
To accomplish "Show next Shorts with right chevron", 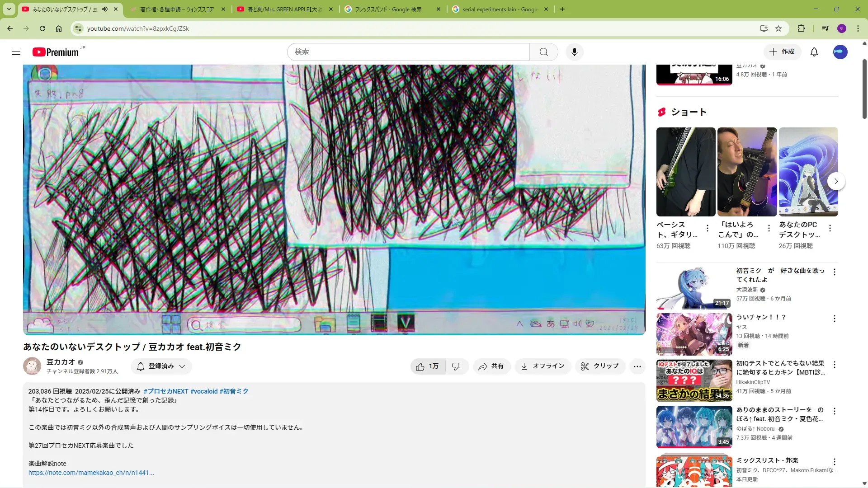I will pos(836,181).
